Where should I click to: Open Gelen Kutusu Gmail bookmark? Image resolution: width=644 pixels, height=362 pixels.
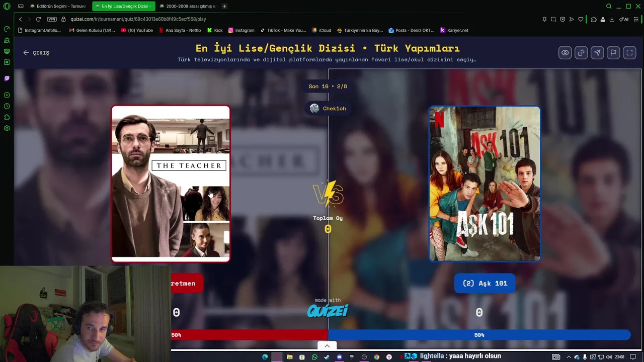[92, 30]
